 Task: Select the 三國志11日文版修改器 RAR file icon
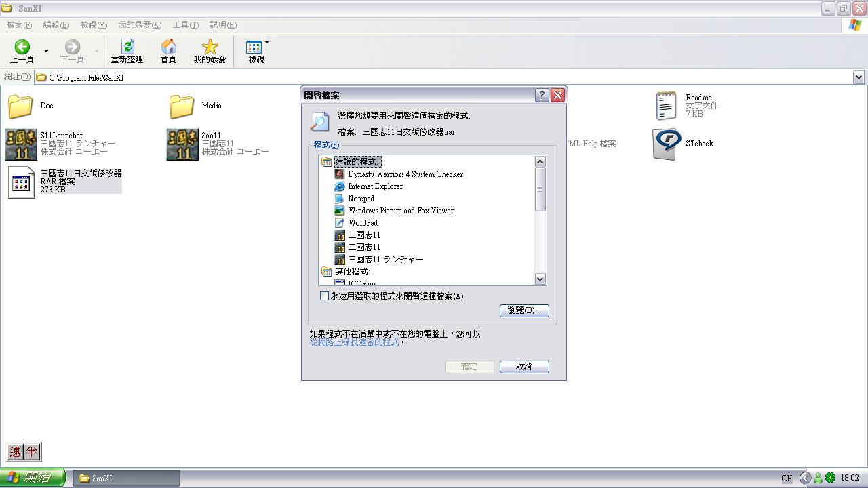[x=21, y=182]
